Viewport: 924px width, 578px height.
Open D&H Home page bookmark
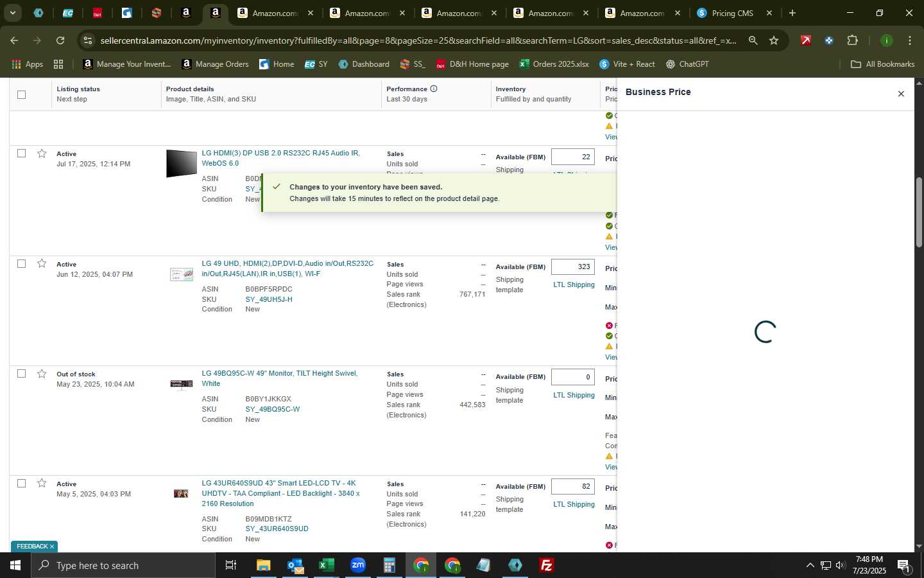click(472, 64)
